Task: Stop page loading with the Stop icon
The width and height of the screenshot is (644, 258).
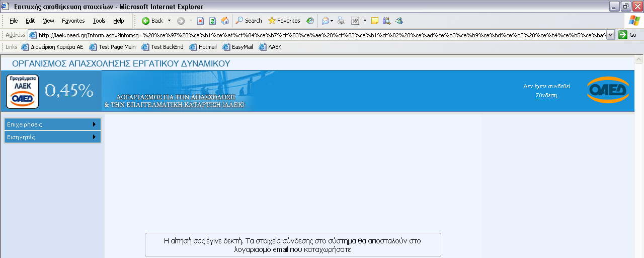Action: (200, 21)
